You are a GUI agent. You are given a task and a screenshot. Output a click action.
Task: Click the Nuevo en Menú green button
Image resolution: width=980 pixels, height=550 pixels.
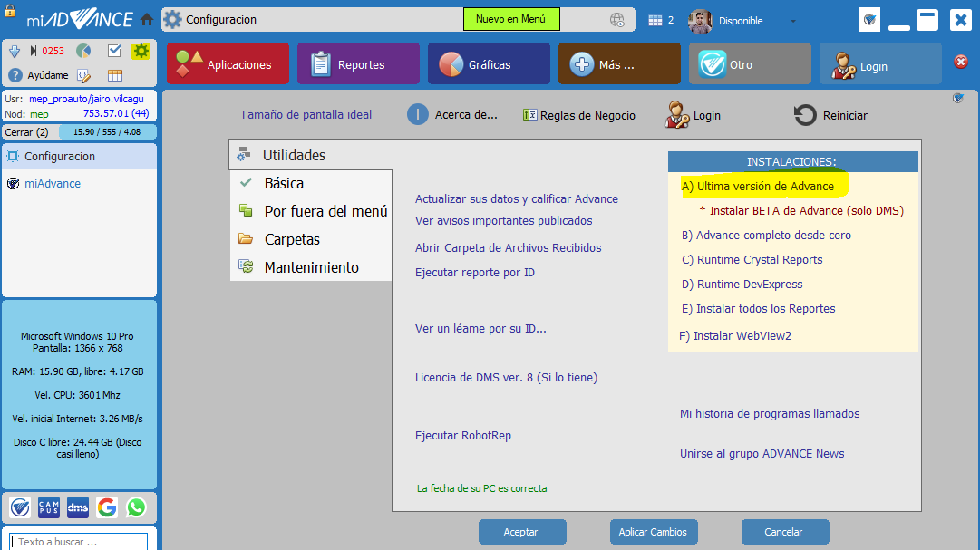511,19
